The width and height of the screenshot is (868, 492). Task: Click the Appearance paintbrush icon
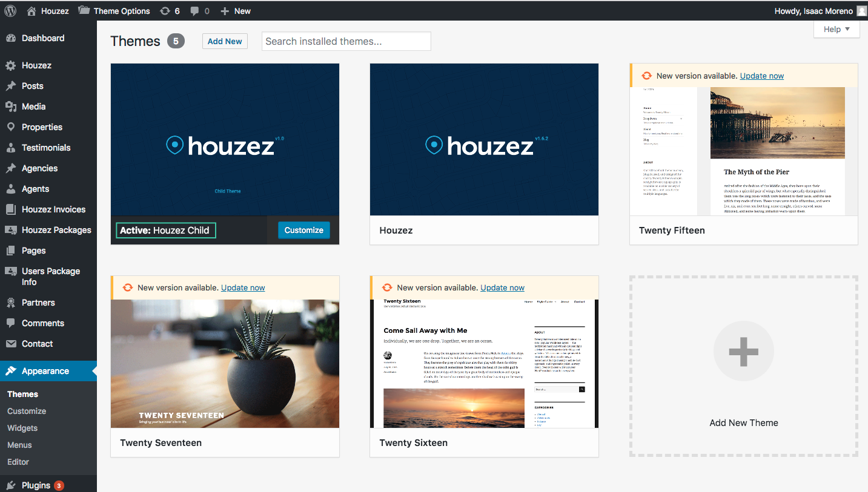click(11, 371)
